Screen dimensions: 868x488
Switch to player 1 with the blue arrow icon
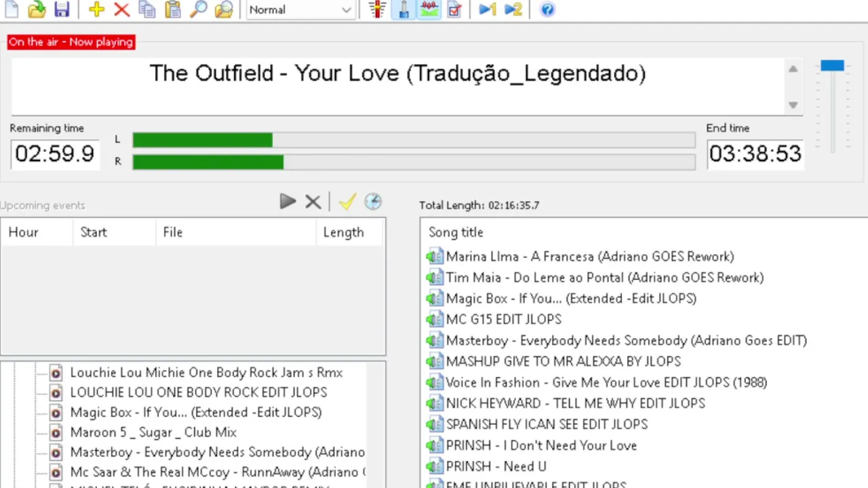[x=487, y=9]
